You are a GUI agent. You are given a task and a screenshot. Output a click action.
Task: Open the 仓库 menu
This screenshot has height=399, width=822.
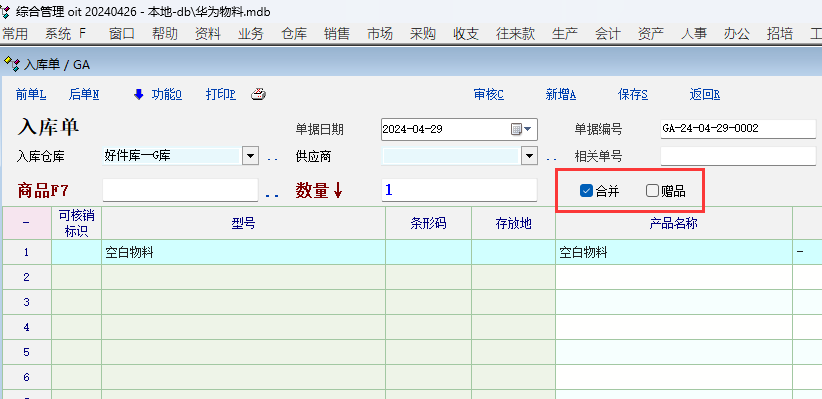[x=294, y=34]
